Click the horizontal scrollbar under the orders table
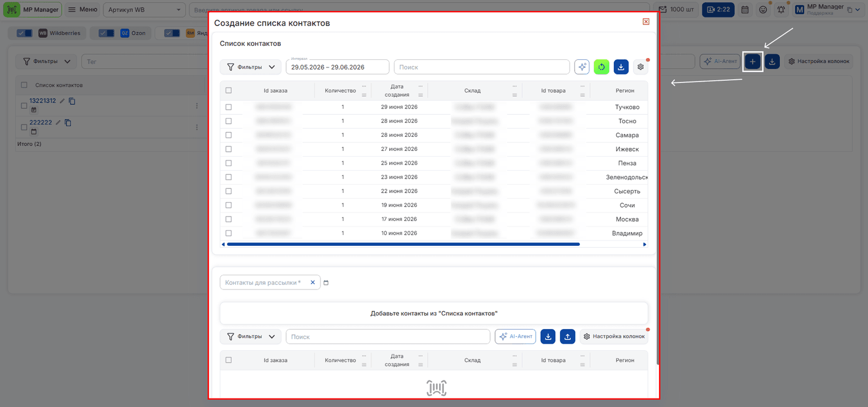Image resolution: width=868 pixels, height=407 pixels. click(403, 244)
